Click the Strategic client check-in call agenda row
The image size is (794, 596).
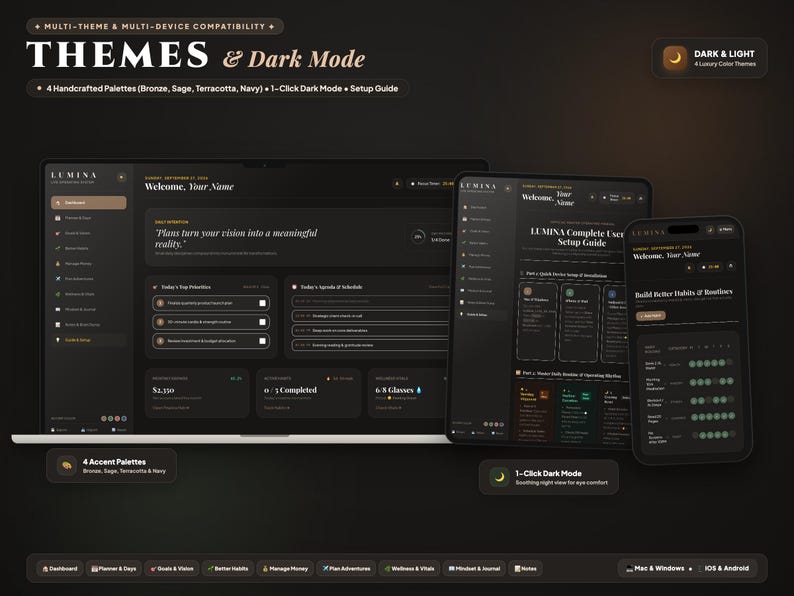(x=370, y=315)
